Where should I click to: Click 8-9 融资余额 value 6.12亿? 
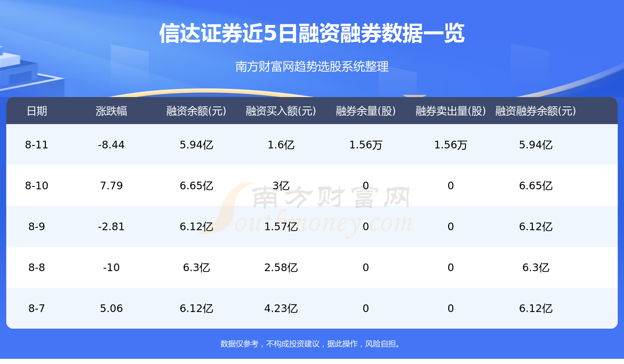196,226
